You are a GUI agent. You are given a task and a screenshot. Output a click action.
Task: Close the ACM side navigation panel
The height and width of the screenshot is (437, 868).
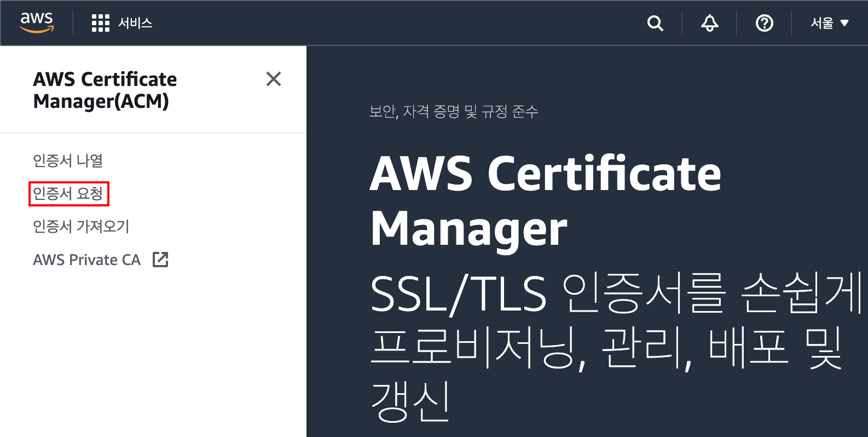[274, 79]
